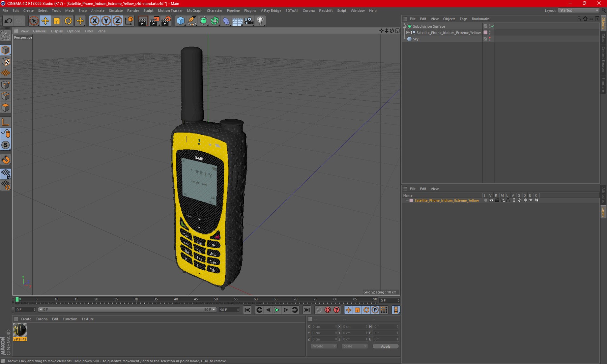Click the X position input field

point(324,327)
